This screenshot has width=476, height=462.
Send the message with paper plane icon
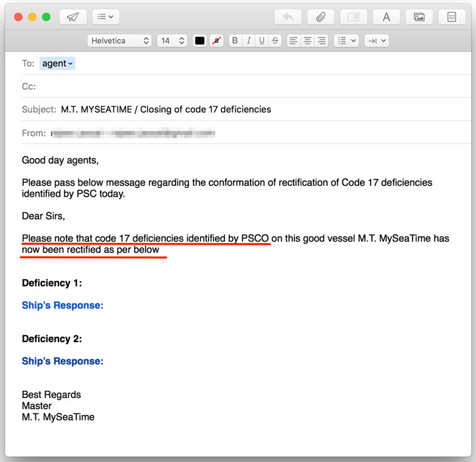73,17
